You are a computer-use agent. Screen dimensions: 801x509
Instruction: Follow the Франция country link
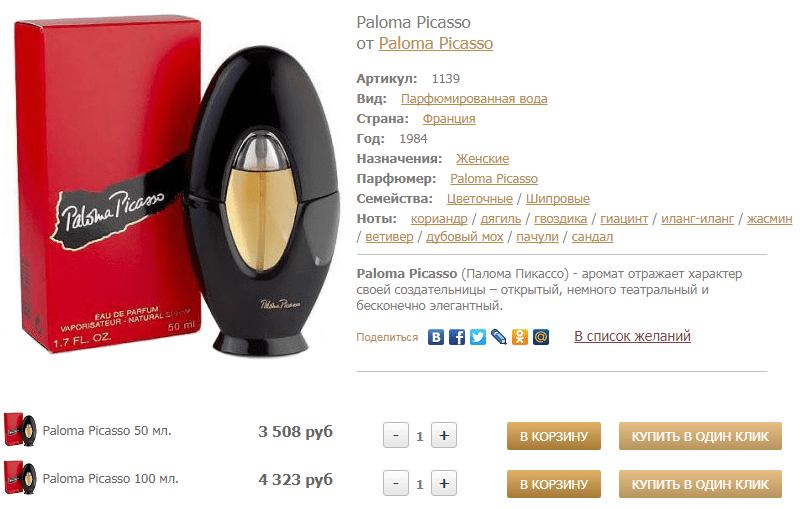point(449,119)
